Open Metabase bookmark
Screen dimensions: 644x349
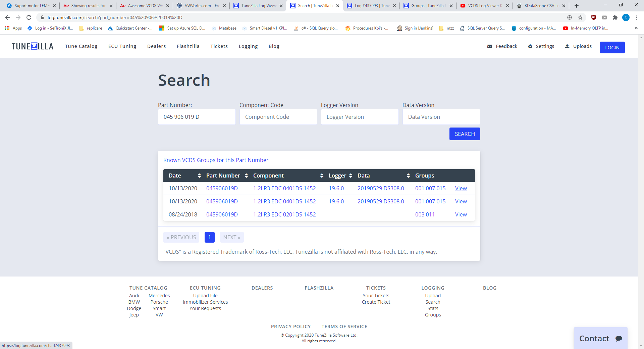click(224, 28)
